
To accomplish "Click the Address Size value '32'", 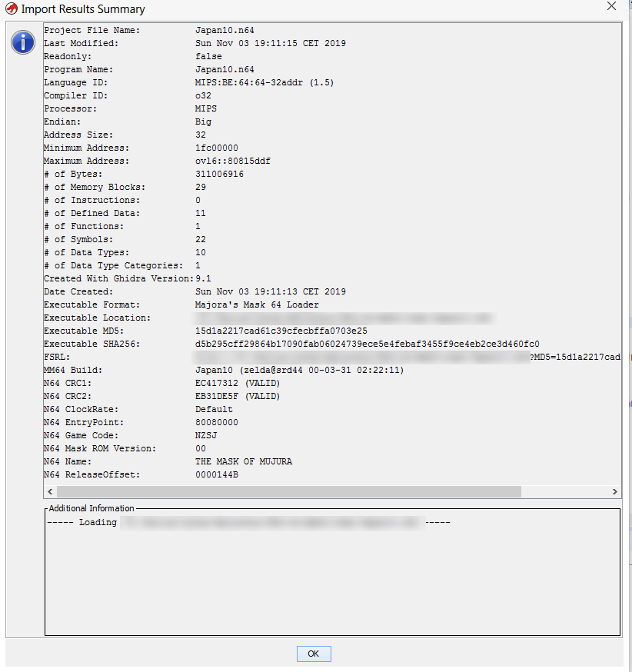I will (201, 135).
